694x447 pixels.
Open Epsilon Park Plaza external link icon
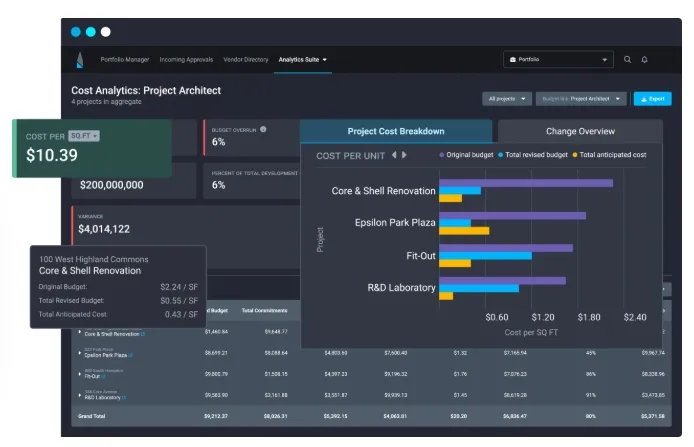(130, 355)
